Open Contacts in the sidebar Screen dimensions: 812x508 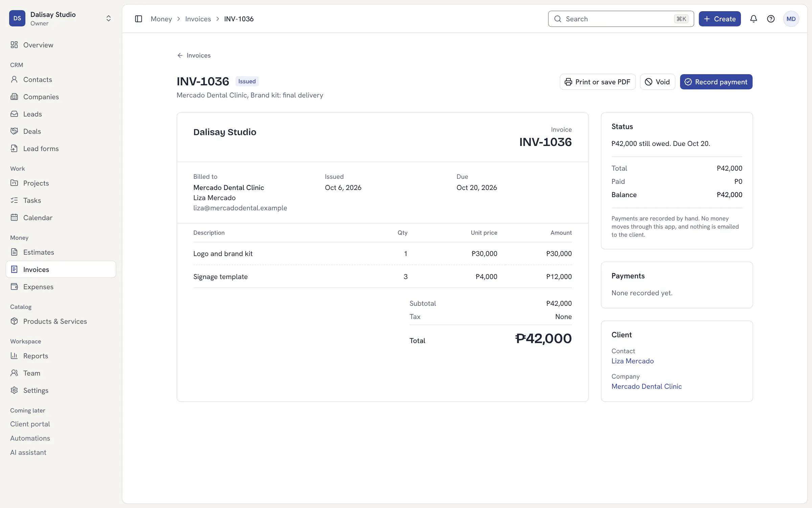tap(61, 80)
